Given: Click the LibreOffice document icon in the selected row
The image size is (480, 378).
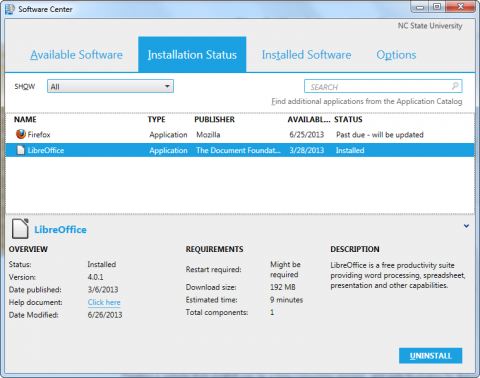Looking at the screenshot, I should tap(21, 150).
